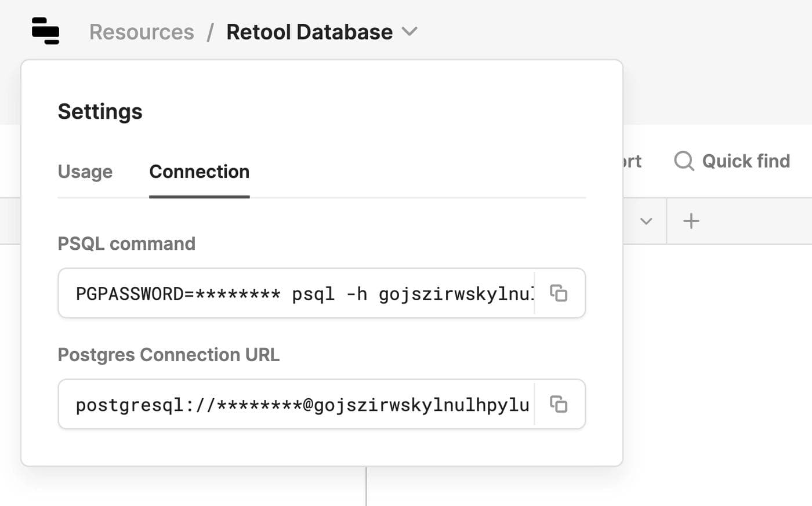Viewport: 812px width, 506px height.
Task: Open the breadcrumb chevron next to Retool Database
Action: (x=409, y=32)
